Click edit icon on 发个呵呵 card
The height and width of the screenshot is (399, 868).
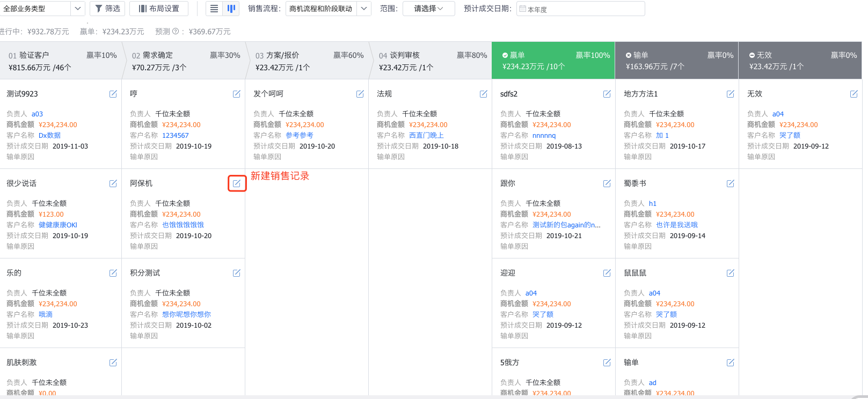360,94
